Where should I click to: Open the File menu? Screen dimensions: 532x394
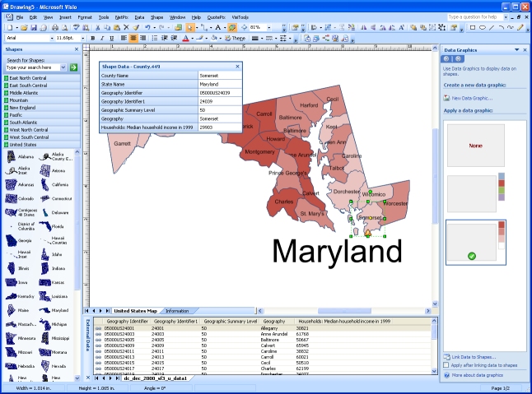pos(20,17)
